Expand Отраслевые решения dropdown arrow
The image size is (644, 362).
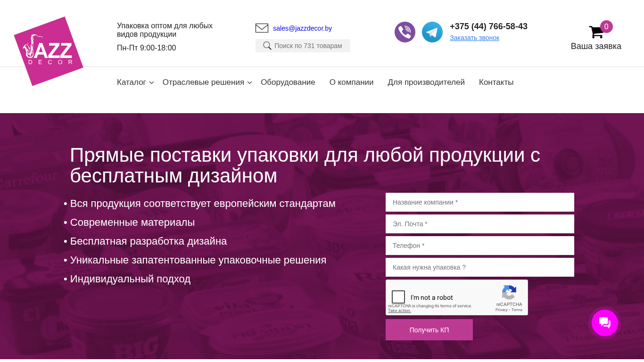point(249,83)
